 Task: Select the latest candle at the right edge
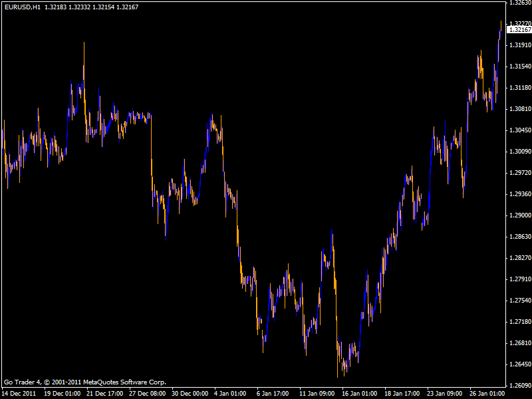(501, 30)
